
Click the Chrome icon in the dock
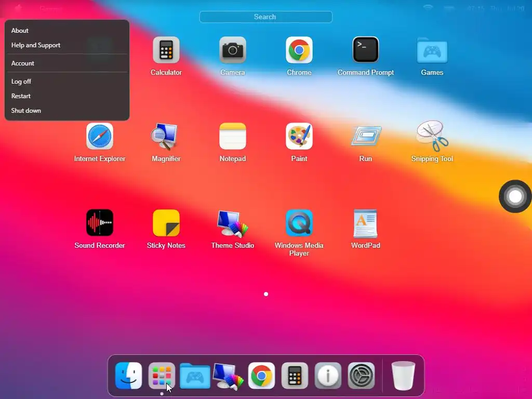tap(261, 376)
